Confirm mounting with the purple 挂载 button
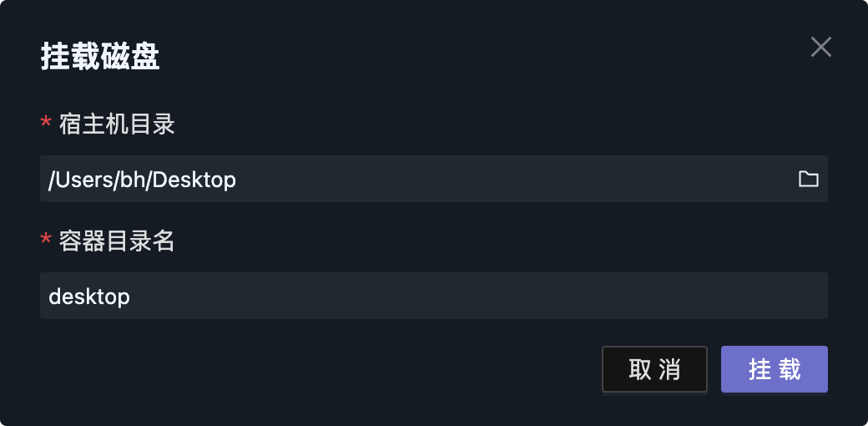This screenshot has width=868, height=426. (774, 369)
